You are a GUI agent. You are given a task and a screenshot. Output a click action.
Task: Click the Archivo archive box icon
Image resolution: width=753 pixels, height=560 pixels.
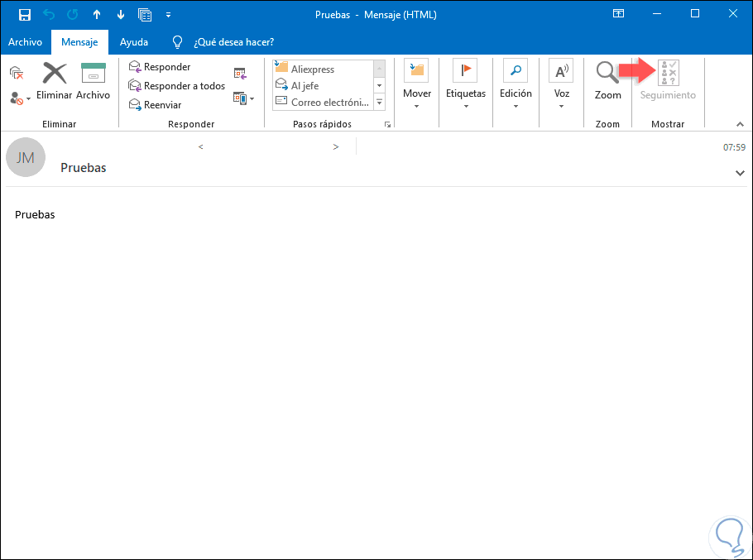coord(94,74)
